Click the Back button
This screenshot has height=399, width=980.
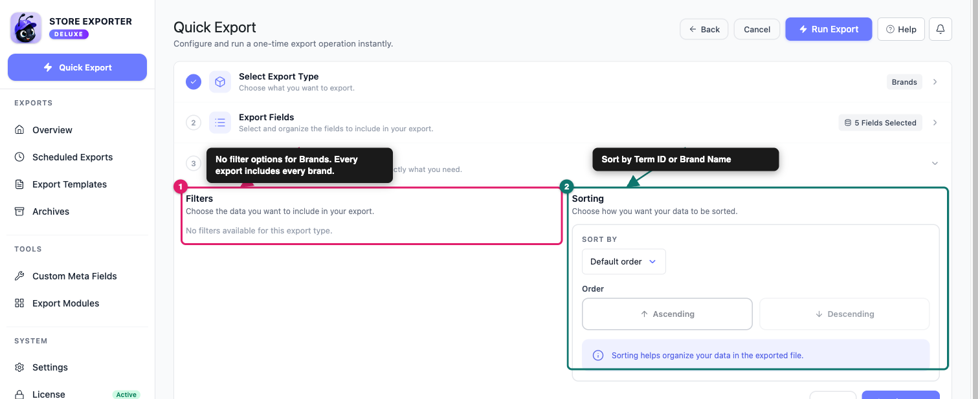click(x=704, y=29)
